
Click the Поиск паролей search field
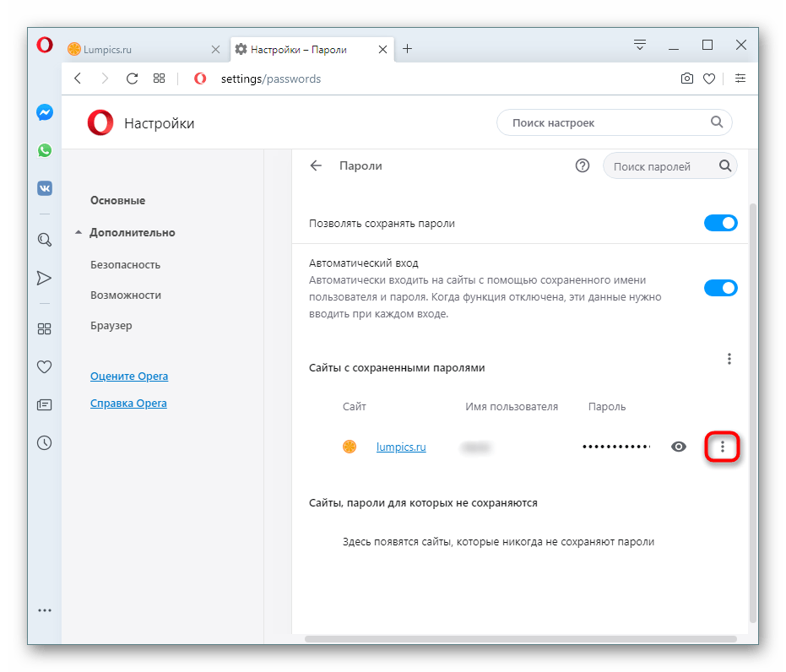(x=669, y=166)
